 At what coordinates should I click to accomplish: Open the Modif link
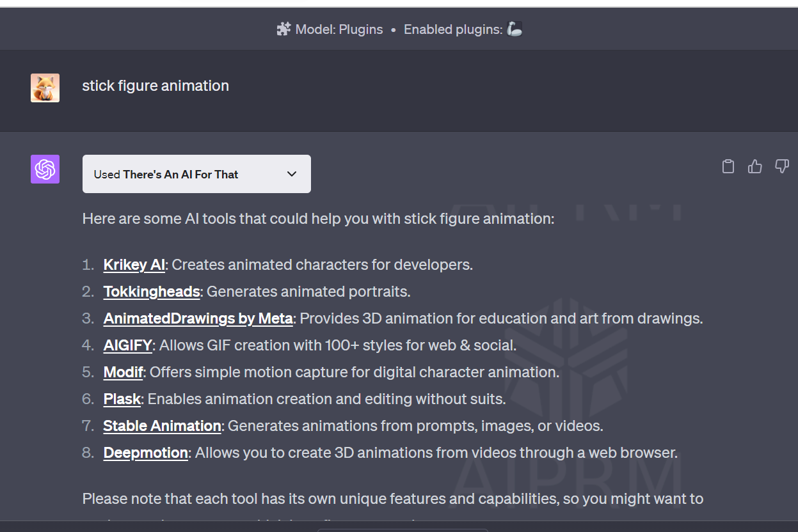coord(123,372)
